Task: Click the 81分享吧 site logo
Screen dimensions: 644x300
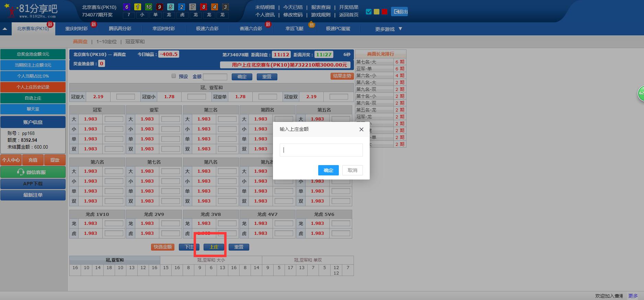Action: click(x=31, y=11)
